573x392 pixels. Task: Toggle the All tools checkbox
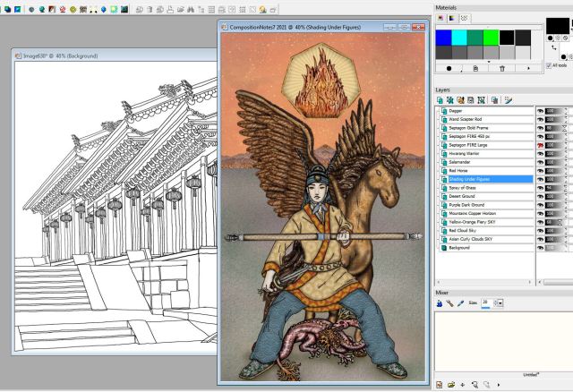[548, 65]
